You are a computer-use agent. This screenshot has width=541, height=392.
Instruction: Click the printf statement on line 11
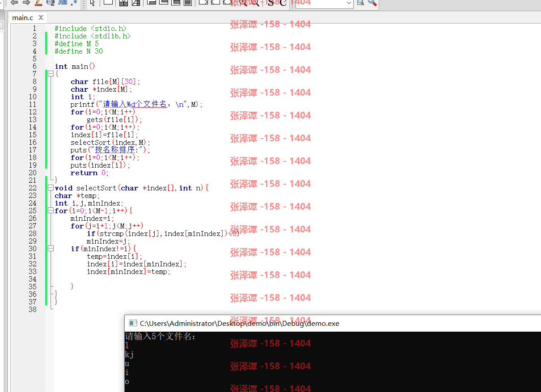pyautogui.click(x=137, y=105)
